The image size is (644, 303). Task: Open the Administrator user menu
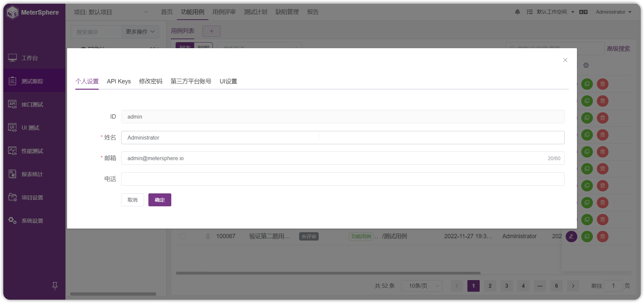pyautogui.click(x=613, y=12)
